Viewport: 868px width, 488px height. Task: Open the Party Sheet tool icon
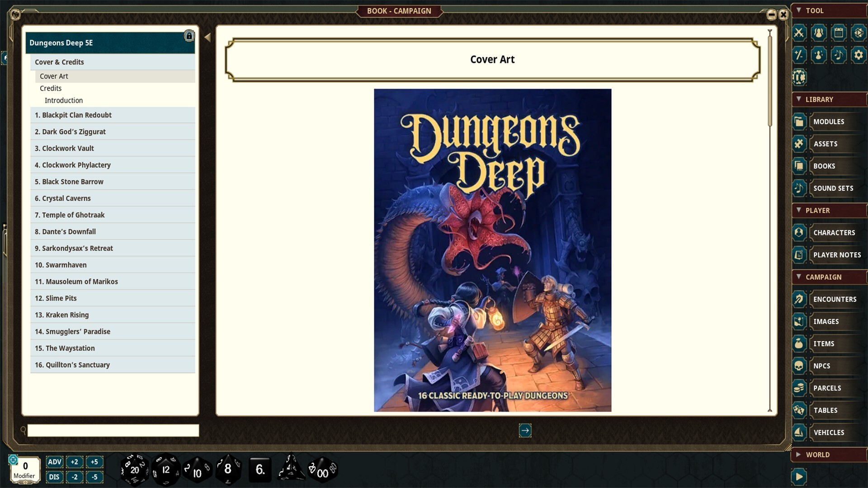point(819,33)
